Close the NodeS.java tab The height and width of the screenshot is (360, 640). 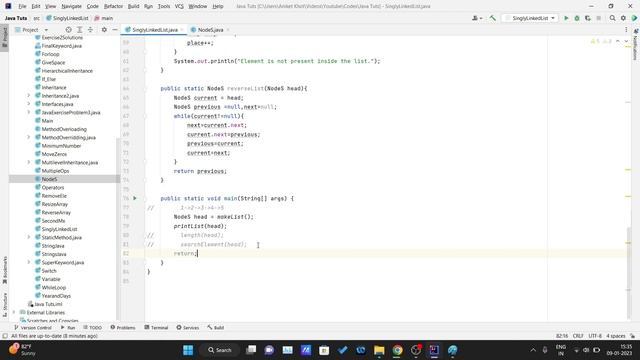(x=228, y=30)
